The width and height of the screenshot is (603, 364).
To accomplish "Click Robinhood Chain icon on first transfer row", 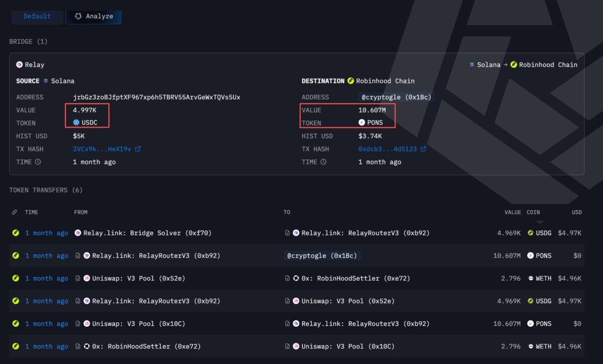I will point(16,233).
